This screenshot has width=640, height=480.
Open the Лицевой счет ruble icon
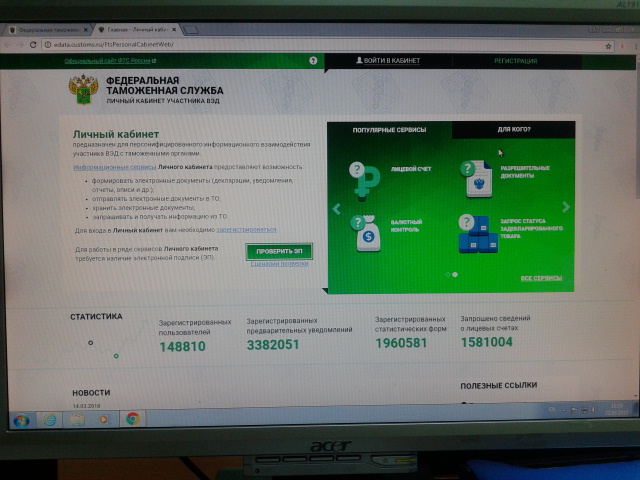pos(365,180)
